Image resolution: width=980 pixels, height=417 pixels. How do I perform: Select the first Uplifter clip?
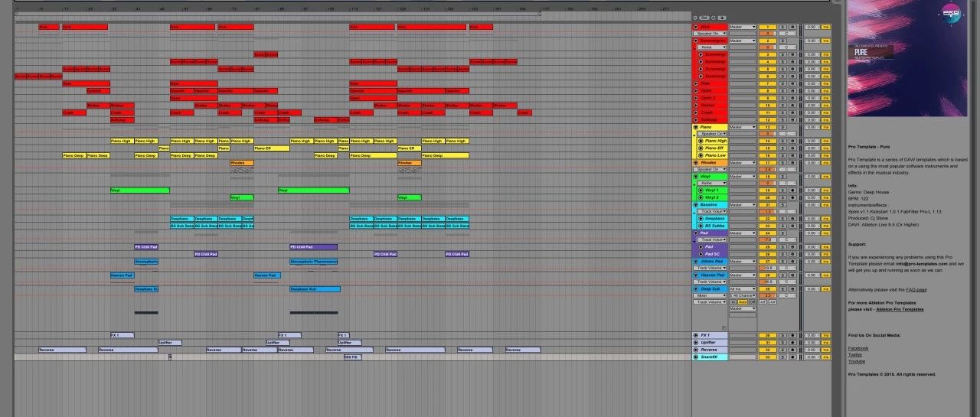coord(170,342)
